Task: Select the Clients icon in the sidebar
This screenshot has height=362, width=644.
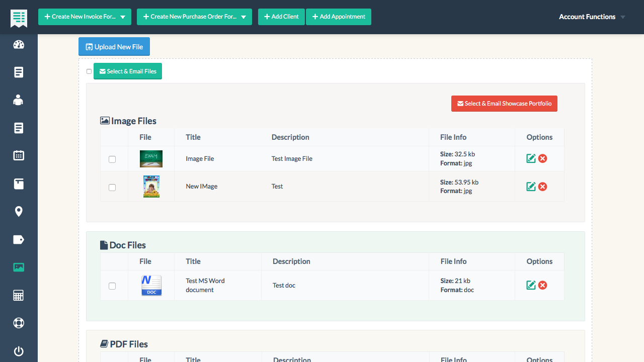Action: click(19, 100)
